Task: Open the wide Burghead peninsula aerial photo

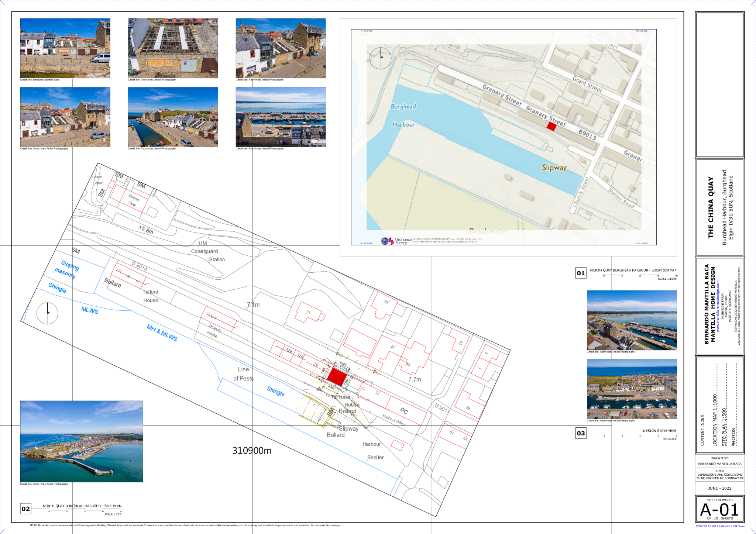Action: tap(82, 441)
